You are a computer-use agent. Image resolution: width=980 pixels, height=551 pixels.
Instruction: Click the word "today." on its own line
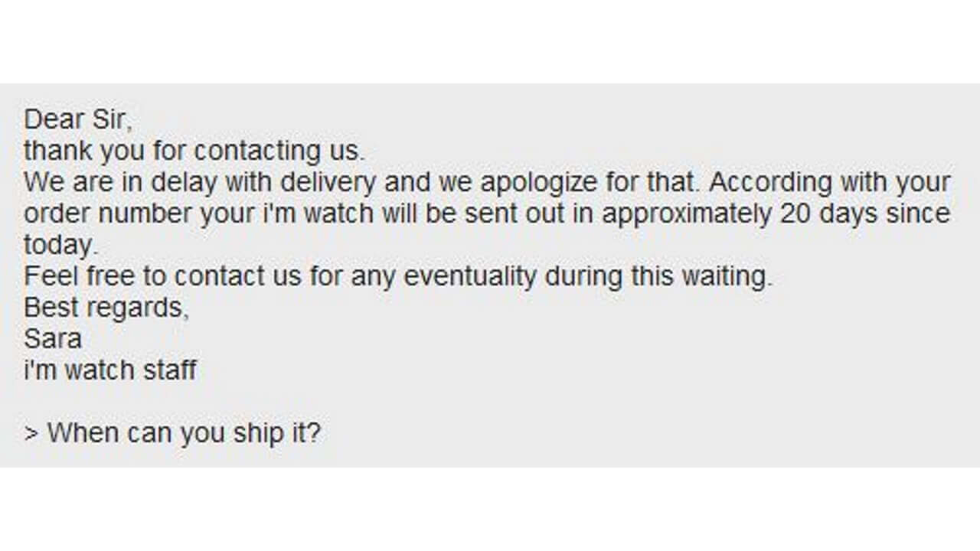(x=61, y=246)
